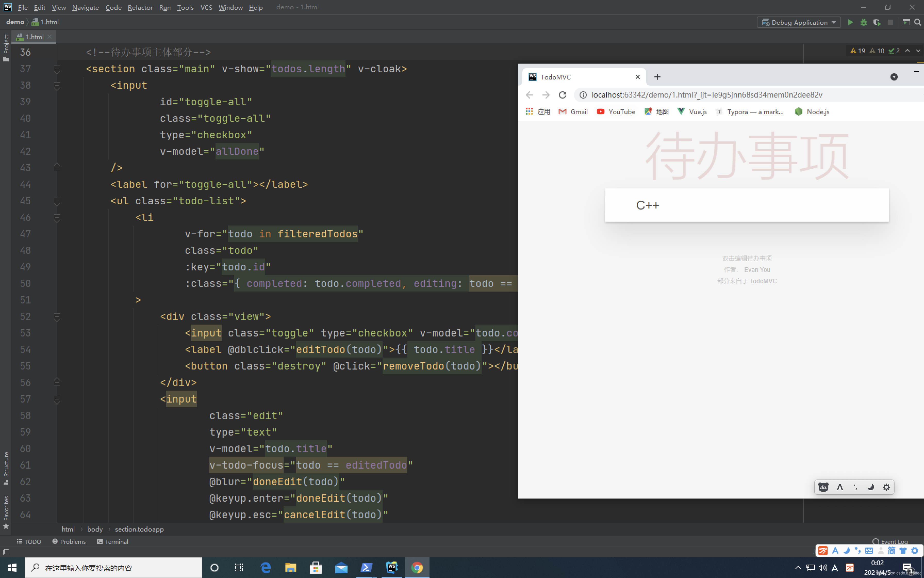The height and width of the screenshot is (578, 924).
Task: Open the Windows Start menu
Action: [x=12, y=567]
